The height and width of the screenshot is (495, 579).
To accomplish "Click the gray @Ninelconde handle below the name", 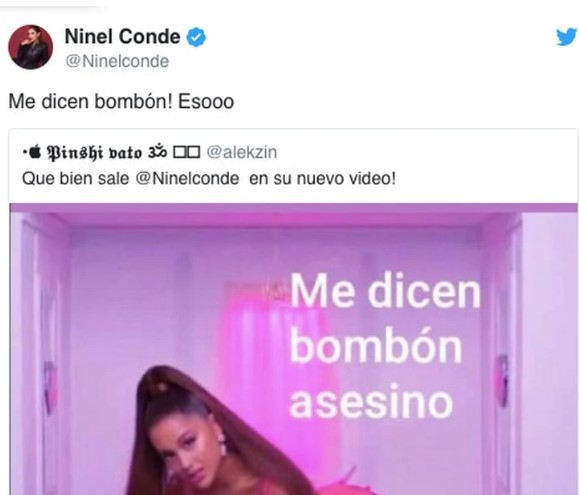I will (117, 61).
